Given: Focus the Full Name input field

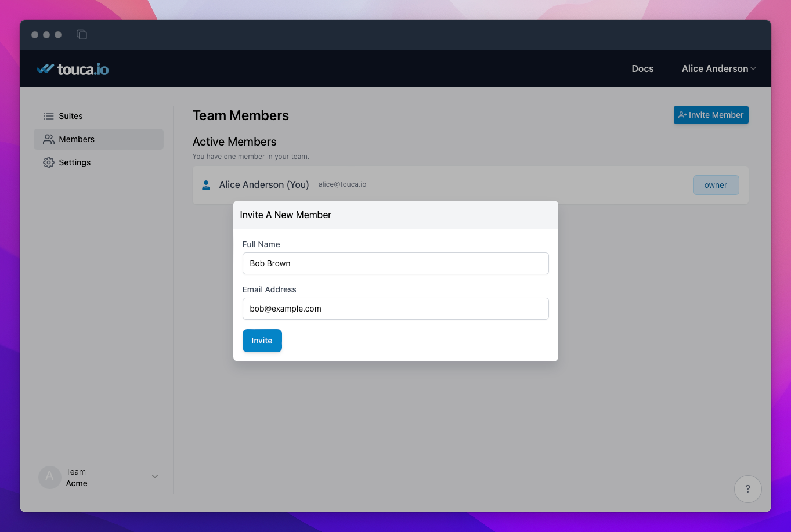Looking at the screenshot, I should (x=395, y=263).
